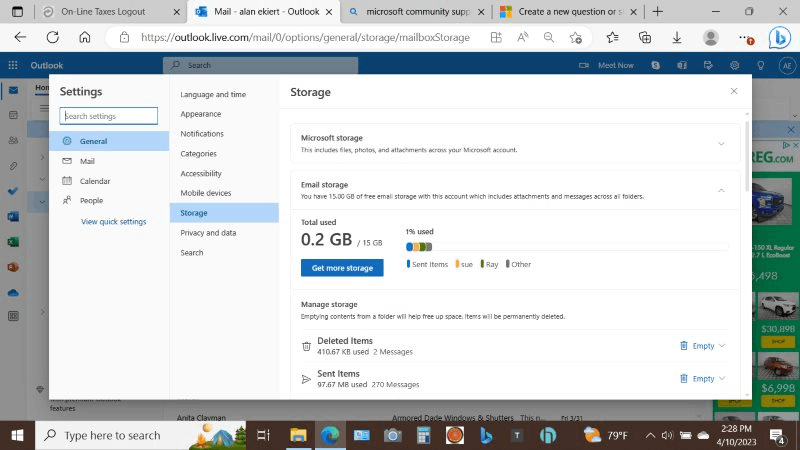800x450 pixels.
Task: Open the Outlook app launcher grid
Action: point(13,65)
